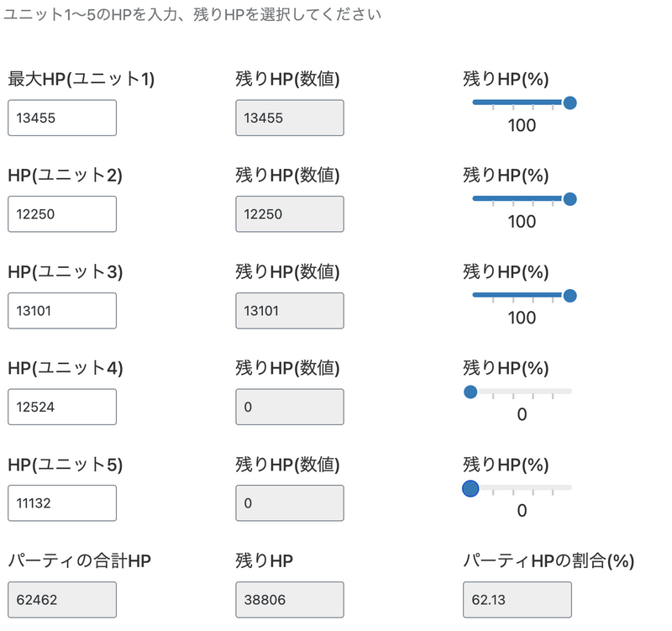Select the HP(ユニット5) input showing 11132
Screen dimensions: 672x631
62,503
